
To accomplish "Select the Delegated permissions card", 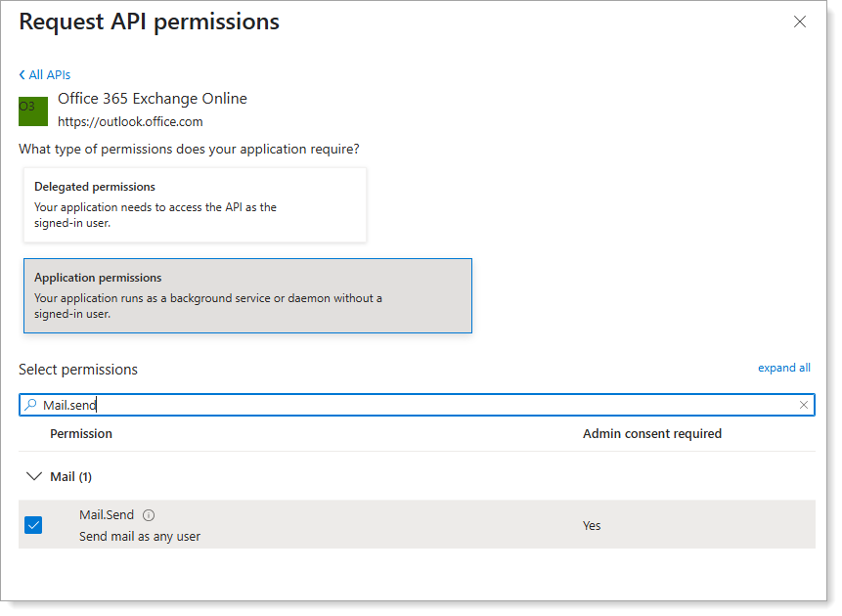I will coord(195,204).
